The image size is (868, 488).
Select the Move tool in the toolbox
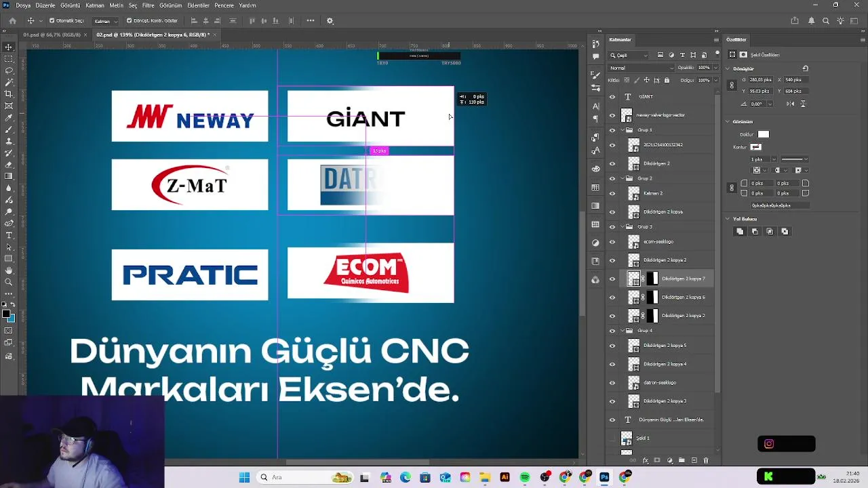point(9,47)
